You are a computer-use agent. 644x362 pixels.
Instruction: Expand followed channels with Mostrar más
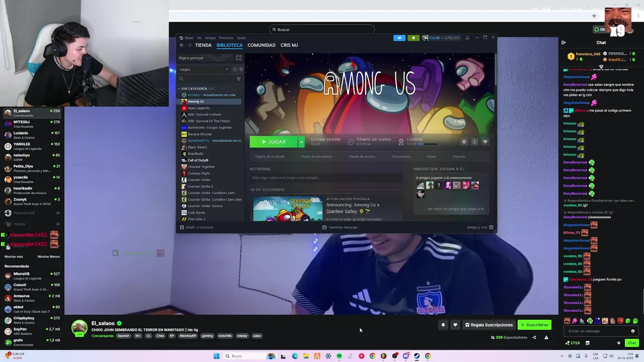coord(14,256)
